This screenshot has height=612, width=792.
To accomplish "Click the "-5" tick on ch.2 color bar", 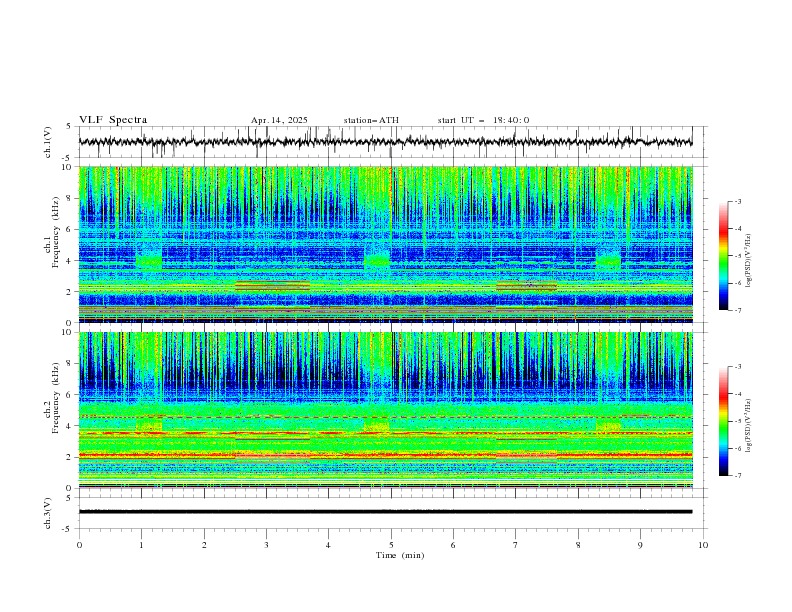I will click(738, 421).
